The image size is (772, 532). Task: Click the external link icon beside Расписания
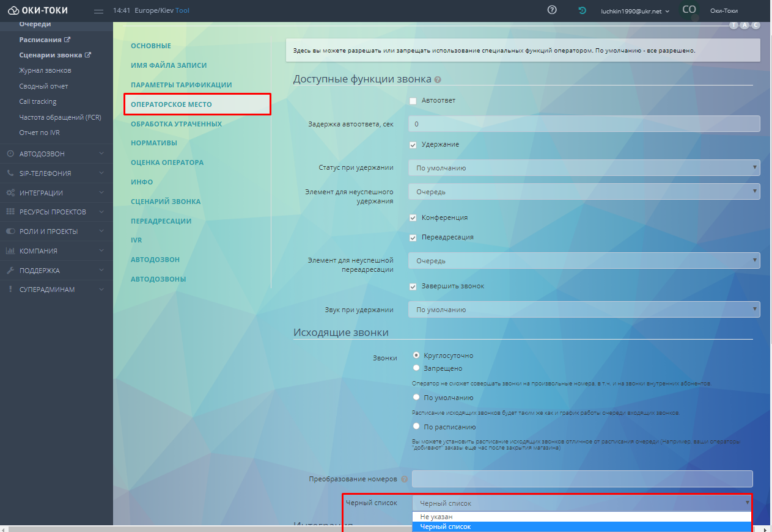pos(68,40)
